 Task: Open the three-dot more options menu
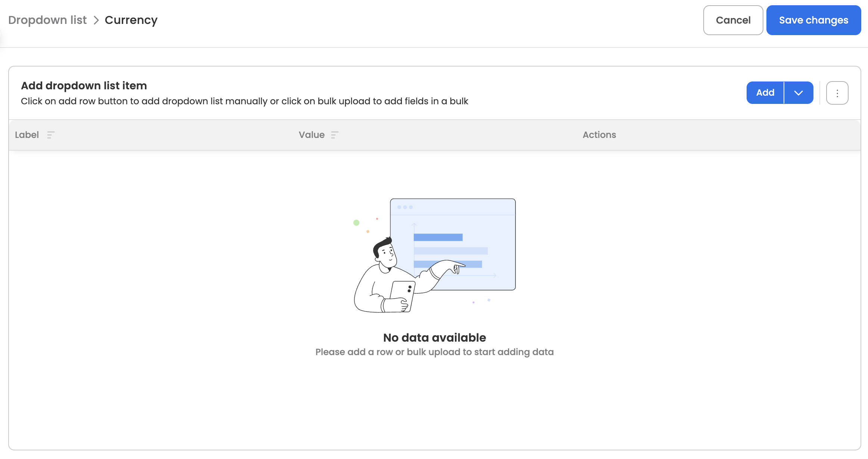(837, 93)
